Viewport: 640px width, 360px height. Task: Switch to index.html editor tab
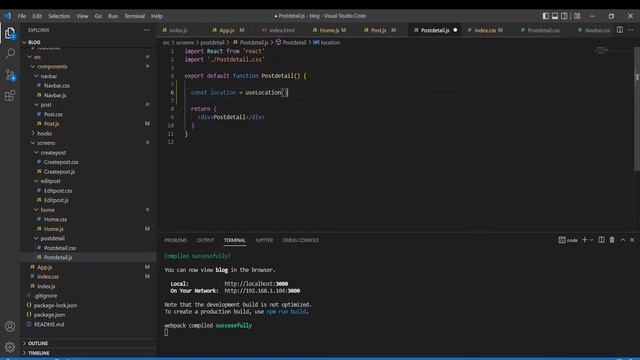pos(282,30)
